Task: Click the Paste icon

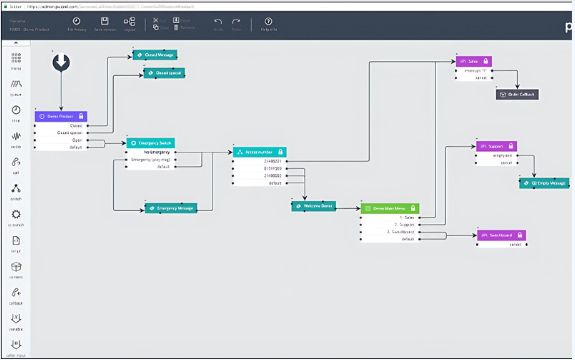Action: pyautogui.click(x=176, y=20)
